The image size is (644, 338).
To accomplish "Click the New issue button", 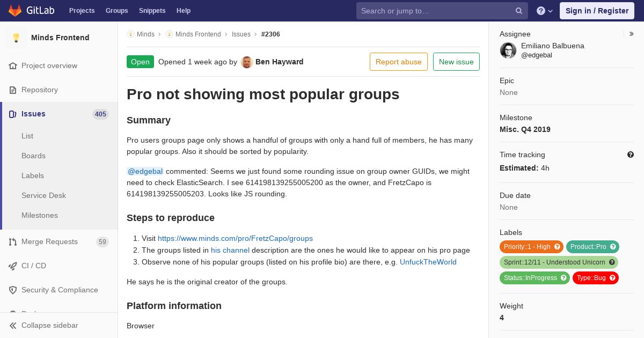I will [456, 62].
